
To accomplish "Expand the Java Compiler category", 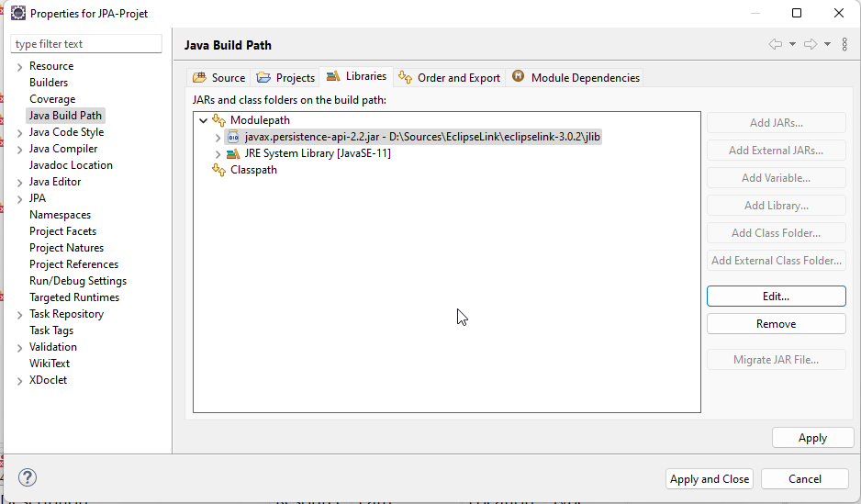I will [x=20, y=149].
